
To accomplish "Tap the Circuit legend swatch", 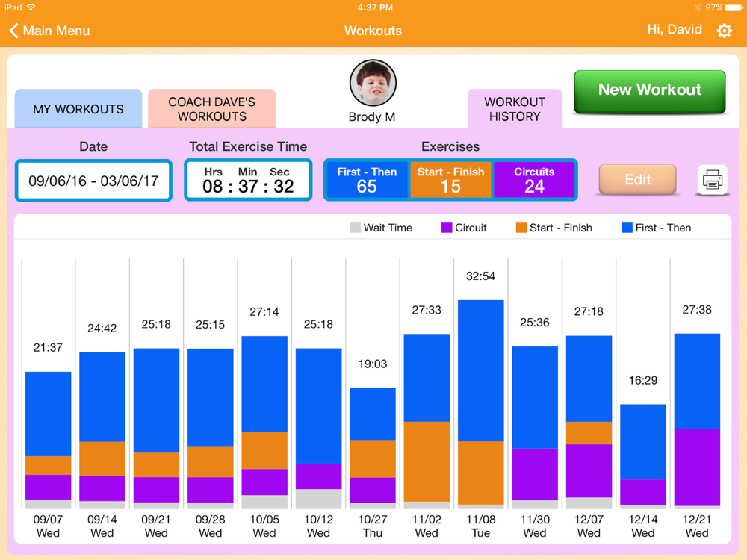I will 447,227.
